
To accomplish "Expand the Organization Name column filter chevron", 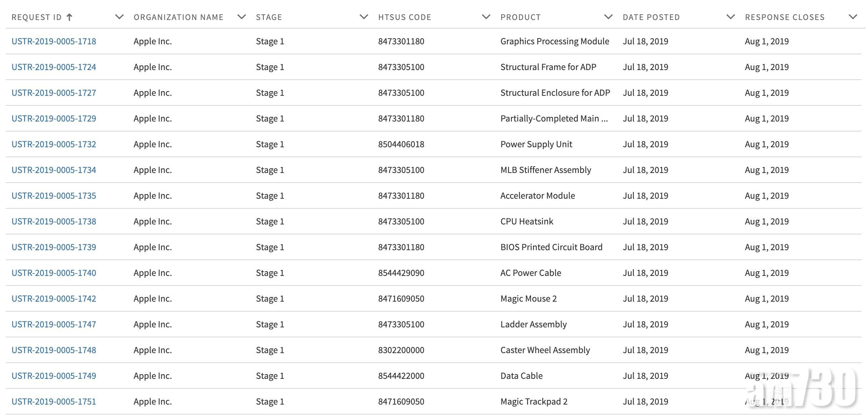I will [242, 17].
